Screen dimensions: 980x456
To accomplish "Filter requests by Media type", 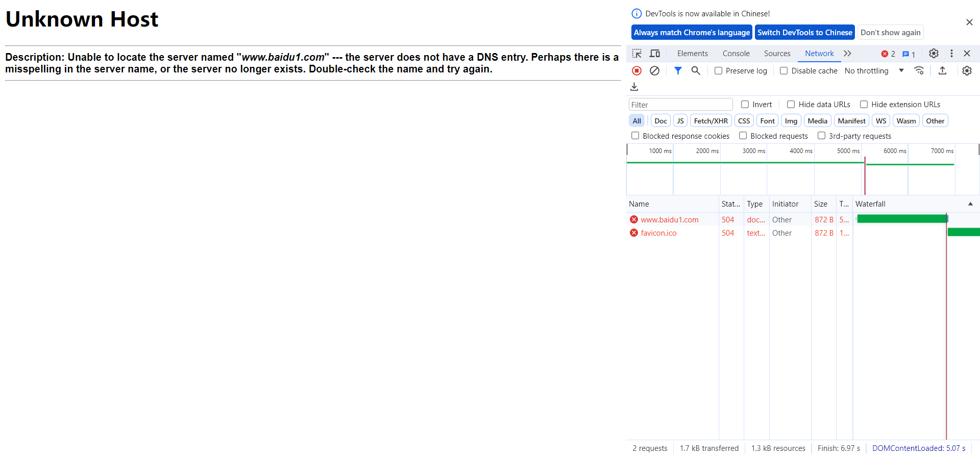I will coord(818,121).
